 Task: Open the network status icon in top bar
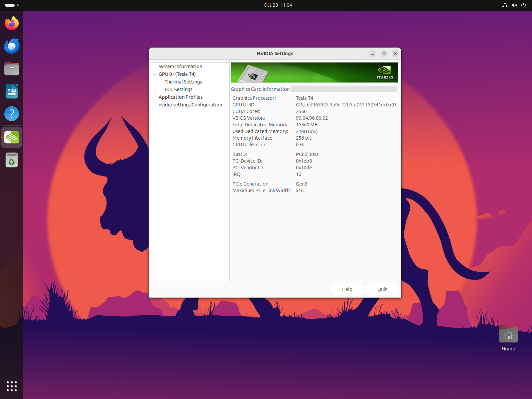coord(505,5)
